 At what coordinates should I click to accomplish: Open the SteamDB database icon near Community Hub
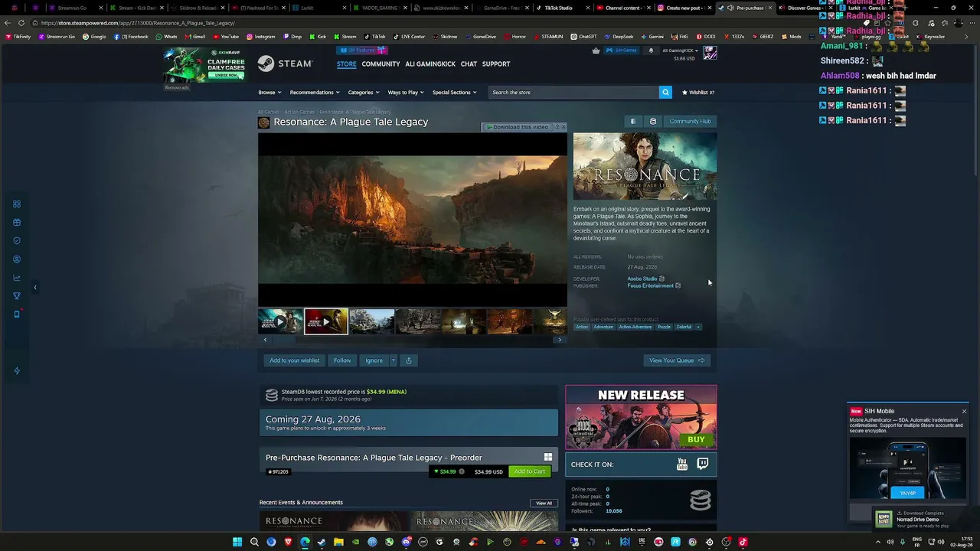click(652, 121)
